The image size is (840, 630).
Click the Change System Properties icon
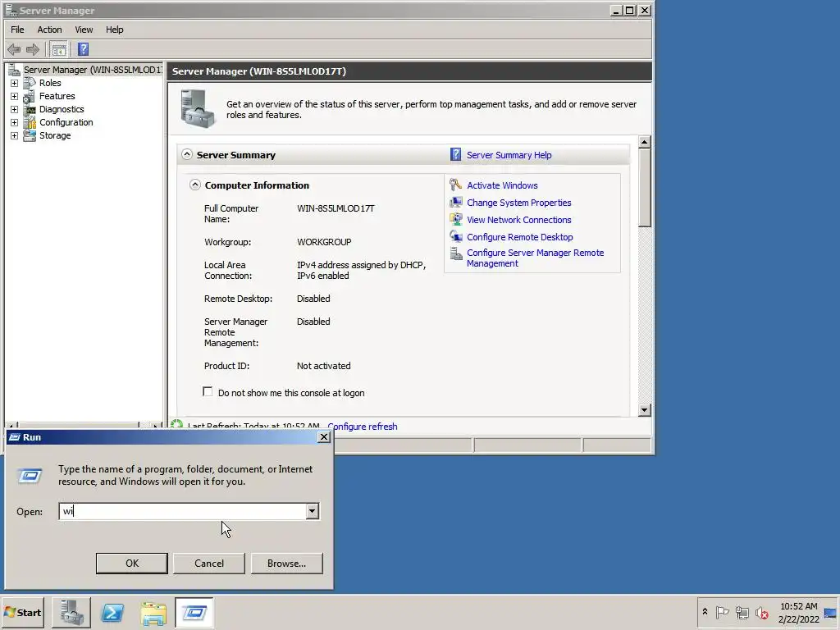(455, 203)
